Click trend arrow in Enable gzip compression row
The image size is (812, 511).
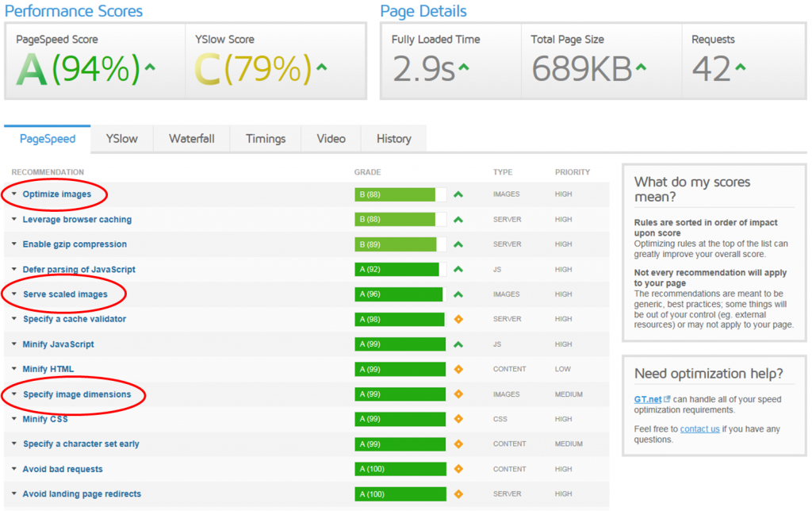point(458,244)
